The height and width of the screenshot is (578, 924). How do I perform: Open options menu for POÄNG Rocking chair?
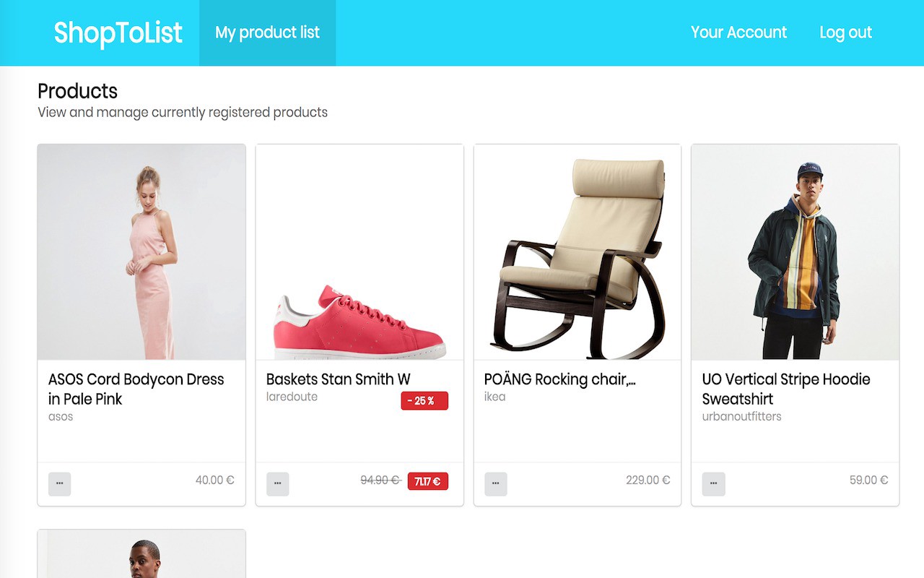tap(496, 484)
